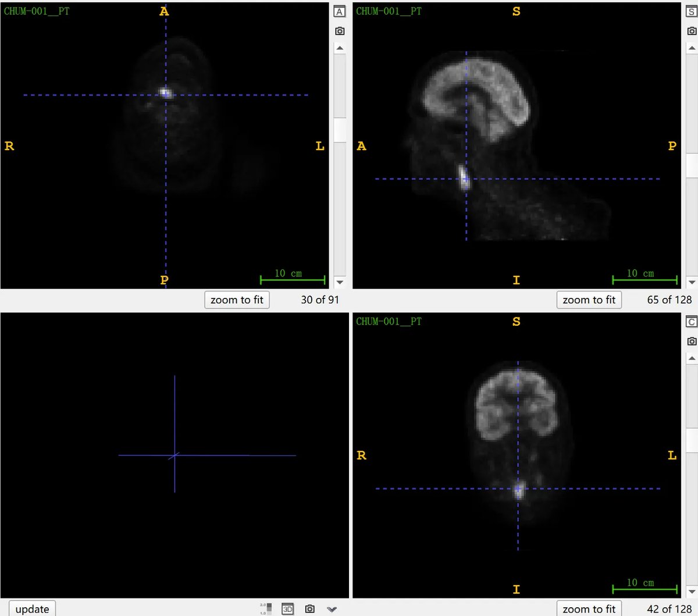Click the '30 of 91' axial slice indicator

pyautogui.click(x=319, y=300)
